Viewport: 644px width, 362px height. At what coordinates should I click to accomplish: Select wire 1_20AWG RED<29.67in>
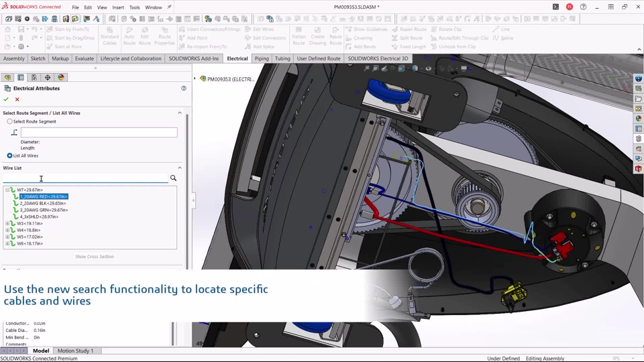pyautogui.click(x=44, y=196)
